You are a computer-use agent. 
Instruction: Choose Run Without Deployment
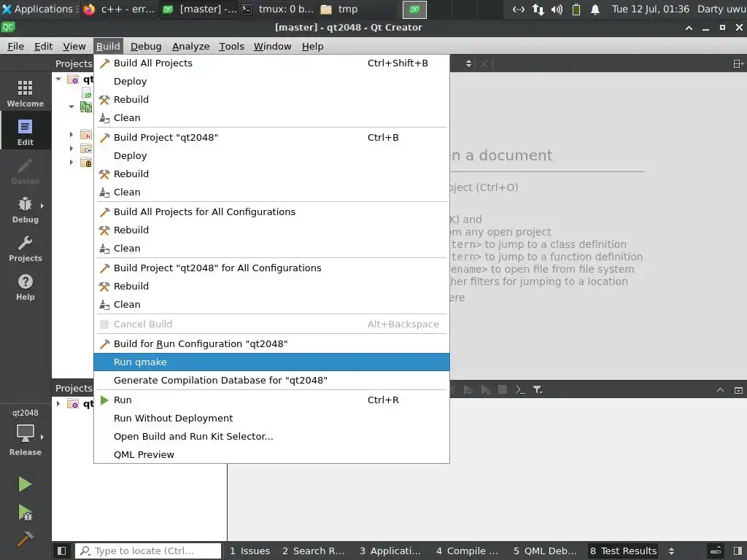(x=271, y=418)
